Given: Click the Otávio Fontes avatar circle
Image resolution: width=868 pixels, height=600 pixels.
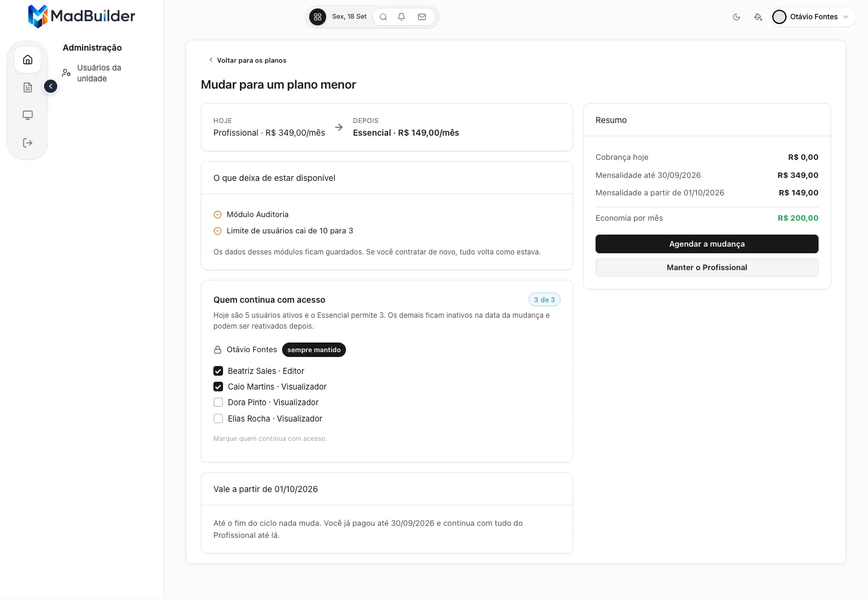Looking at the screenshot, I should [779, 17].
